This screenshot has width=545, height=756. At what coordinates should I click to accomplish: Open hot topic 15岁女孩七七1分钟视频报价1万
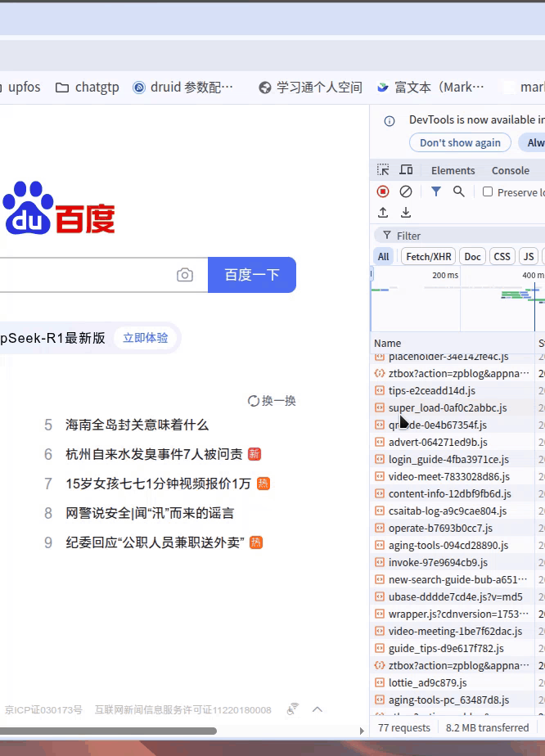(158, 484)
